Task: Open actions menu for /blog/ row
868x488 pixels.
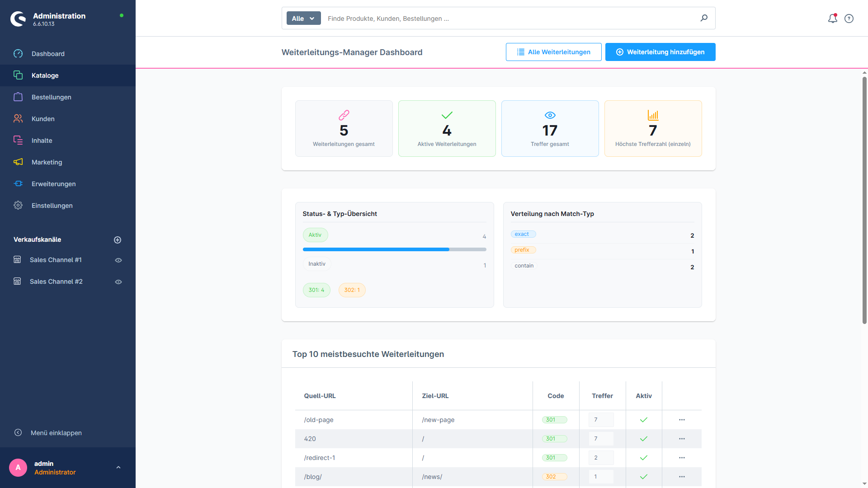Action: coord(682,477)
